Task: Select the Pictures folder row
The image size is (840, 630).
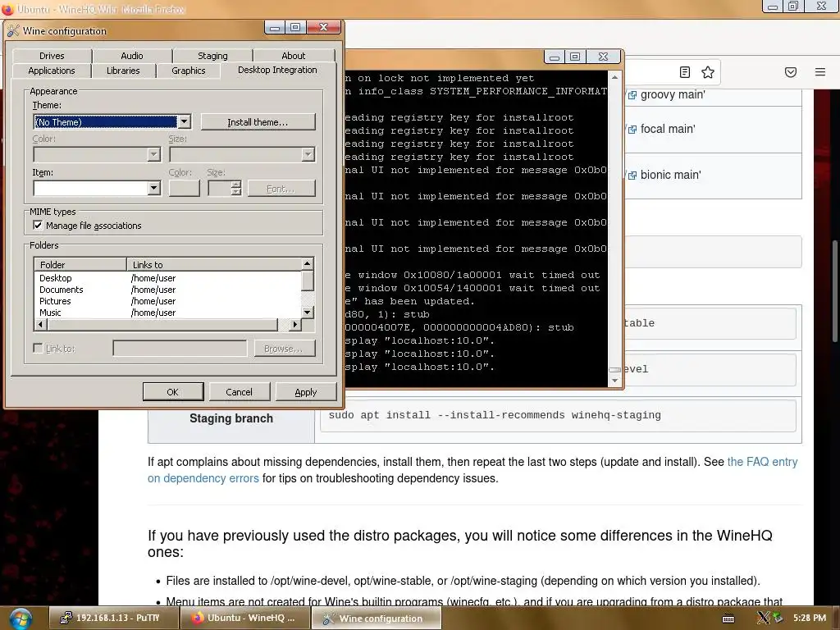Action: (x=167, y=301)
